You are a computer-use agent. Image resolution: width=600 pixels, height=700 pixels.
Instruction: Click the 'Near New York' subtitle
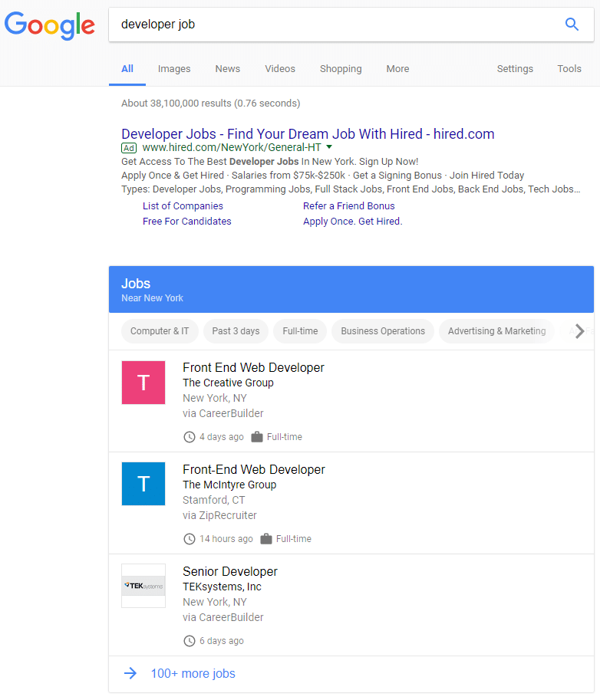point(153,298)
